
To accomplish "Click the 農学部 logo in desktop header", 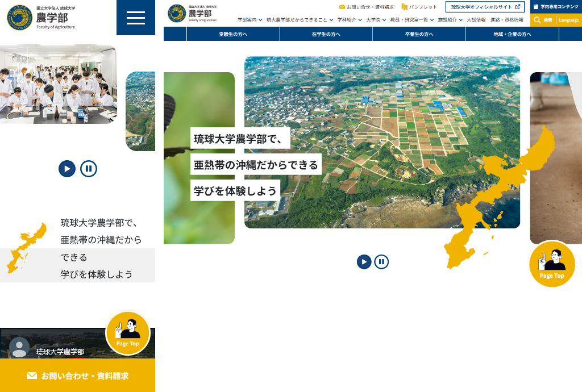I will [x=192, y=14].
